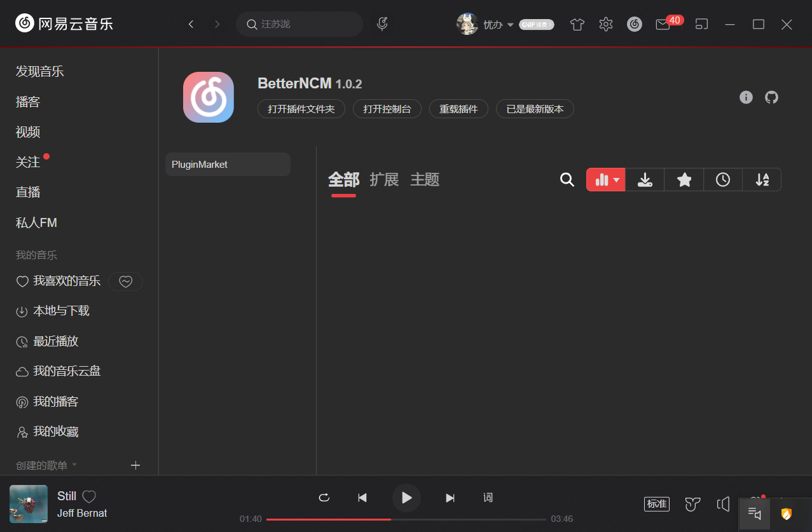Click the 打开控制台 button

387,109
